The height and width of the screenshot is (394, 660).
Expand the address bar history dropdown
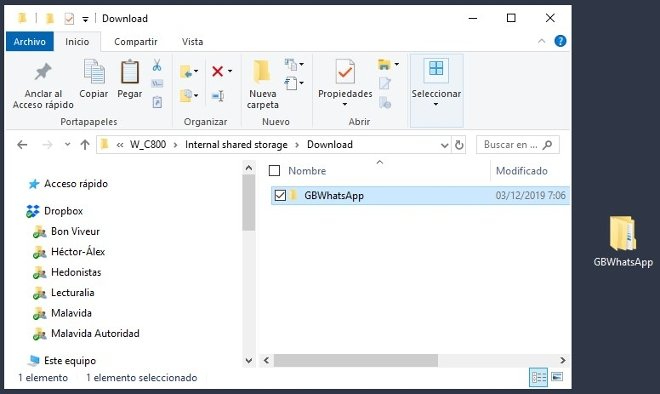pos(444,145)
